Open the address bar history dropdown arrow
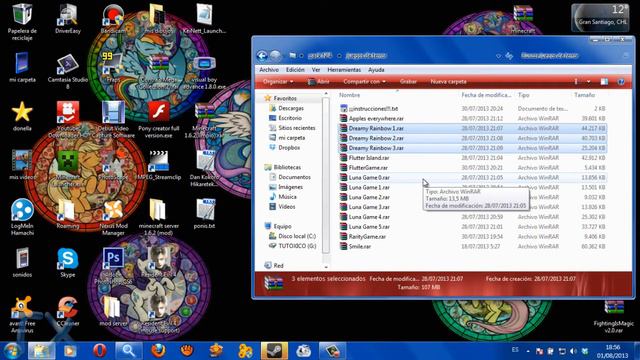This screenshot has width=640, height=360. point(498,56)
